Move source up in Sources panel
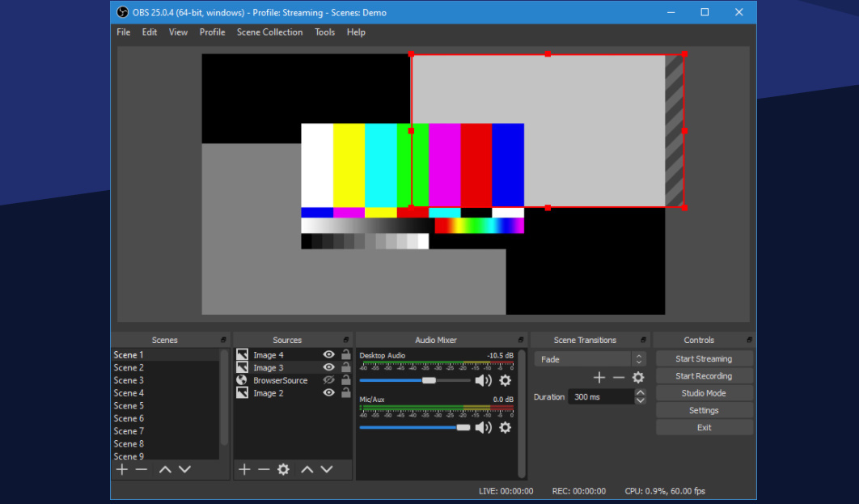 (307, 469)
